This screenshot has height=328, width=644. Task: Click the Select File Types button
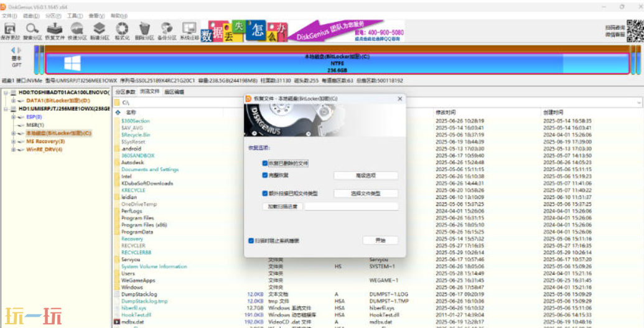coord(365,193)
